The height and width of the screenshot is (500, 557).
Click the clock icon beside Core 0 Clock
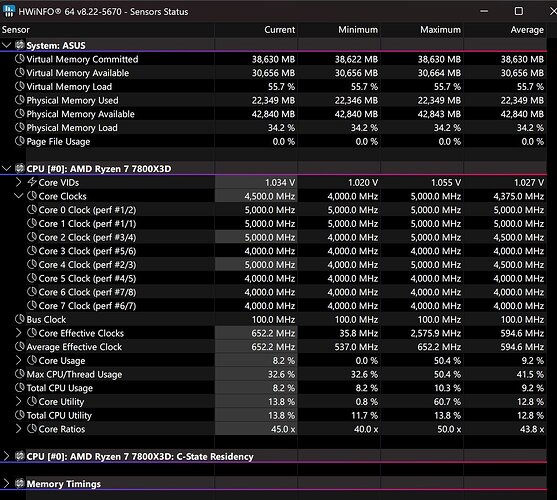(32, 210)
